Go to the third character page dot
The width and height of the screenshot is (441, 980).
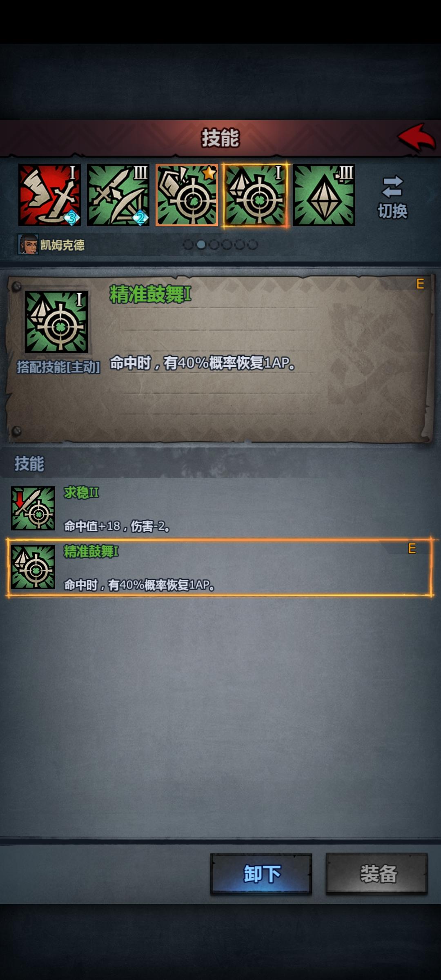point(214,245)
